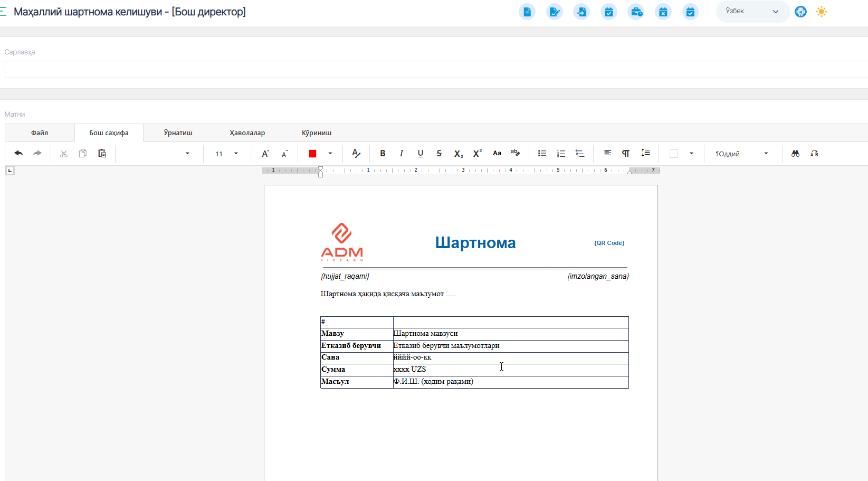
Task: Open the Кўриниш tab
Action: point(317,133)
